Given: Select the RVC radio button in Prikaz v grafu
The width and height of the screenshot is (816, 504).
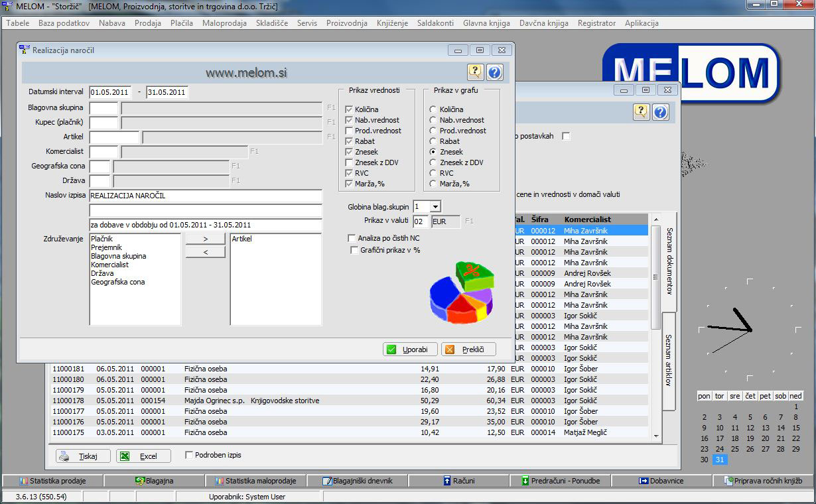Looking at the screenshot, I should click(x=433, y=173).
